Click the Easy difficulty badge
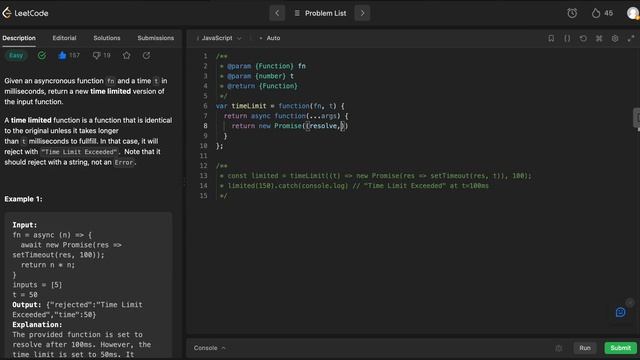Screen dimensions: 640x360 point(16,56)
